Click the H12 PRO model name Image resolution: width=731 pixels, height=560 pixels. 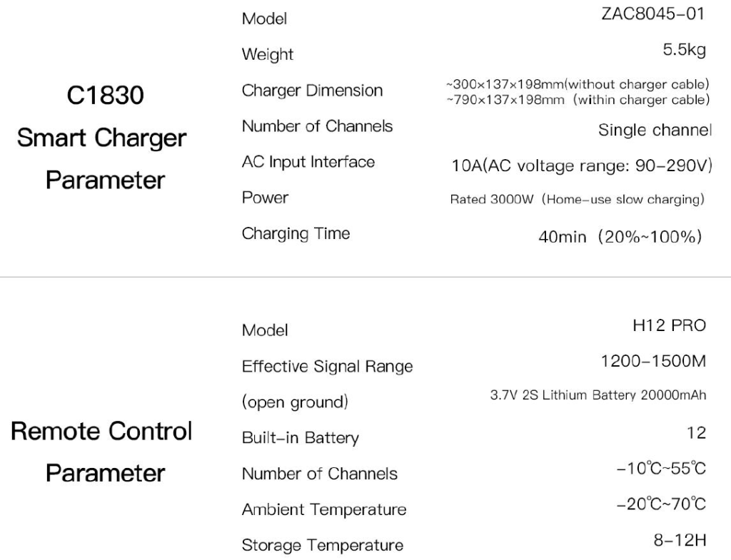[669, 326]
